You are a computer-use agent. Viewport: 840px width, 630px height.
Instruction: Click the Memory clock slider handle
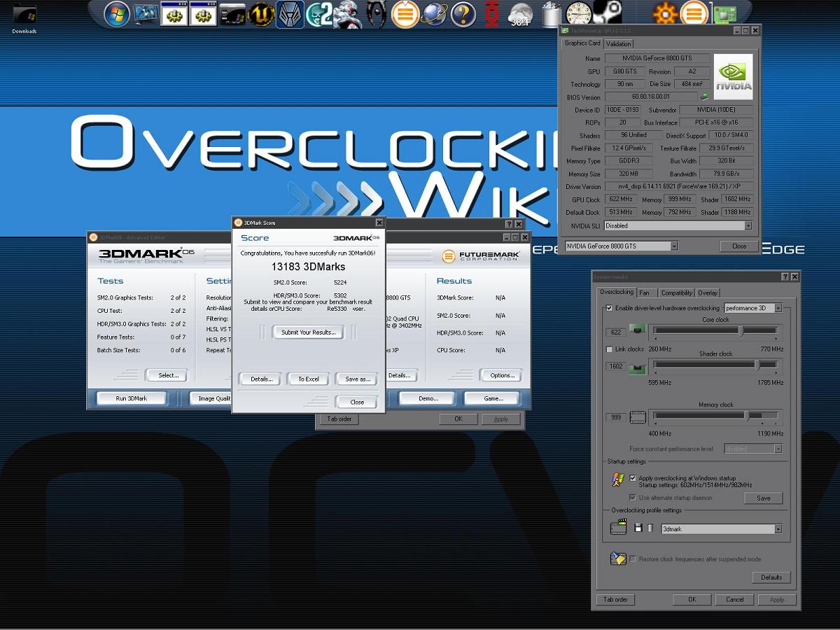(747, 416)
